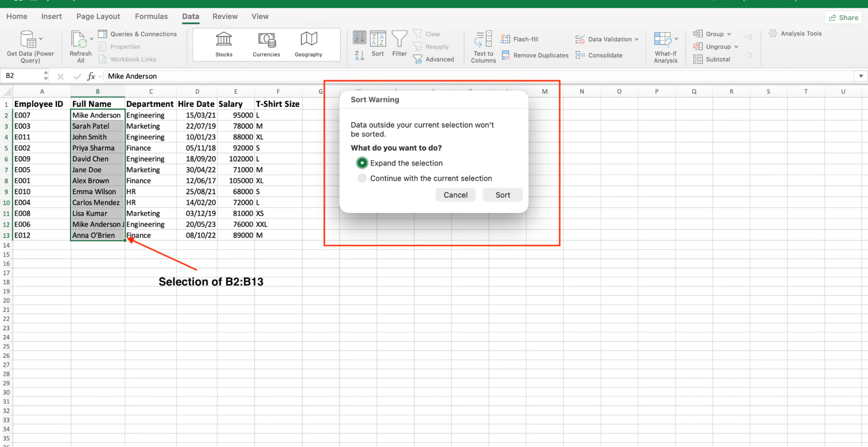
Task: Switch to the Insert tab
Action: click(x=51, y=17)
